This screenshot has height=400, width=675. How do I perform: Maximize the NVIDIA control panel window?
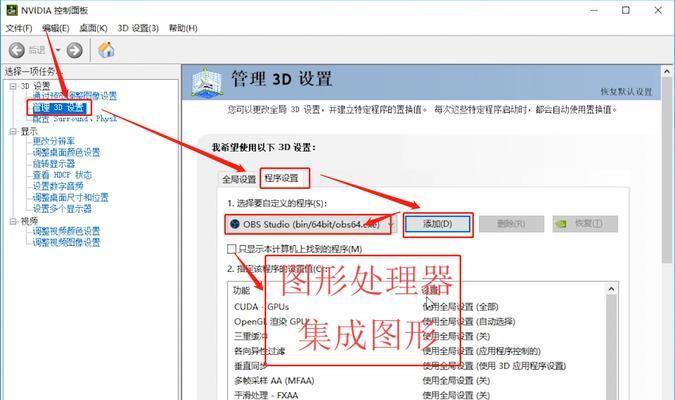[x=626, y=10]
